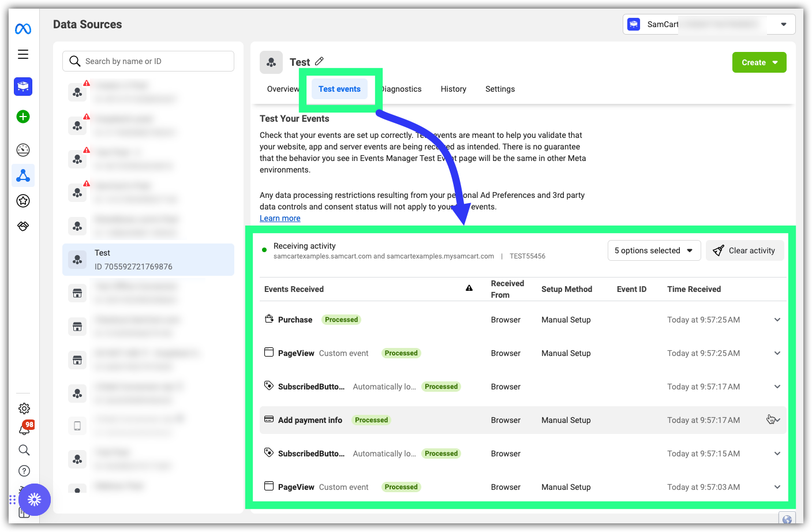Click the purple Loom recorder bubble
The image size is (812, 532).
pyautogui.click(x=35, y=500)
